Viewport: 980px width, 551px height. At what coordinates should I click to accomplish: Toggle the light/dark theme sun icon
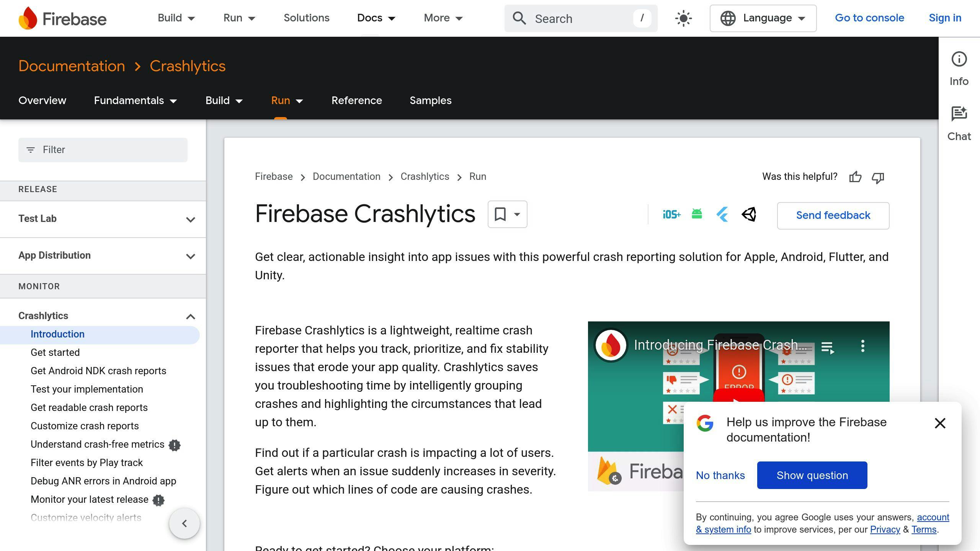[x=683, y=18]
